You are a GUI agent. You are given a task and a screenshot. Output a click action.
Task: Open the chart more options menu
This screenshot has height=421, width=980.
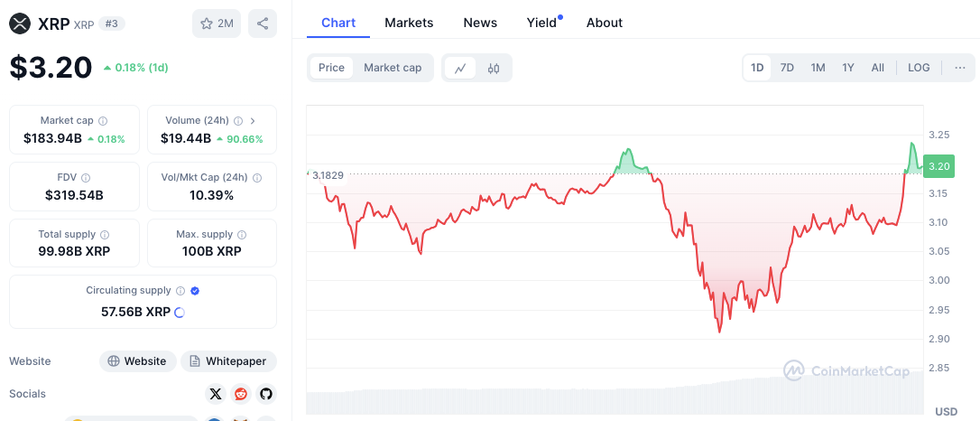click(959, 68)
